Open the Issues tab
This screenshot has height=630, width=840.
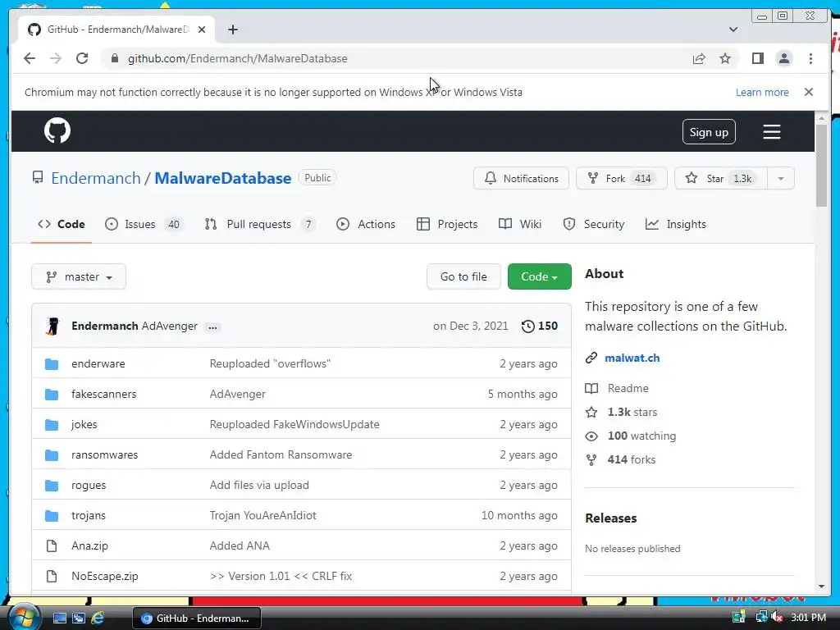coord(144,225)
